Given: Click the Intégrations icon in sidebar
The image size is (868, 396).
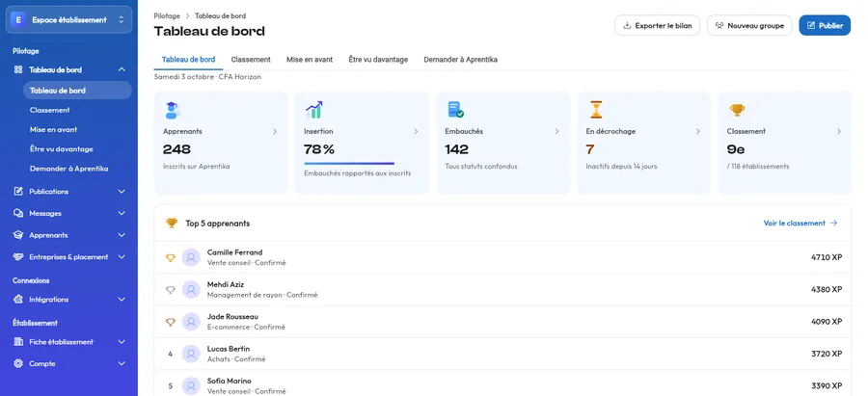Looking at the screenshot, I should (18, 300).
